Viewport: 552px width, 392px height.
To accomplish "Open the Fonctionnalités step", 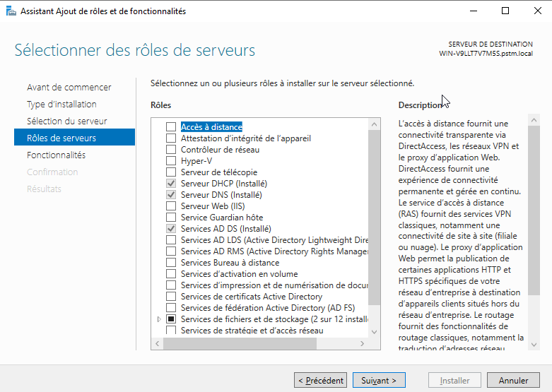I will pyautogui.click(x=56, y=155).
